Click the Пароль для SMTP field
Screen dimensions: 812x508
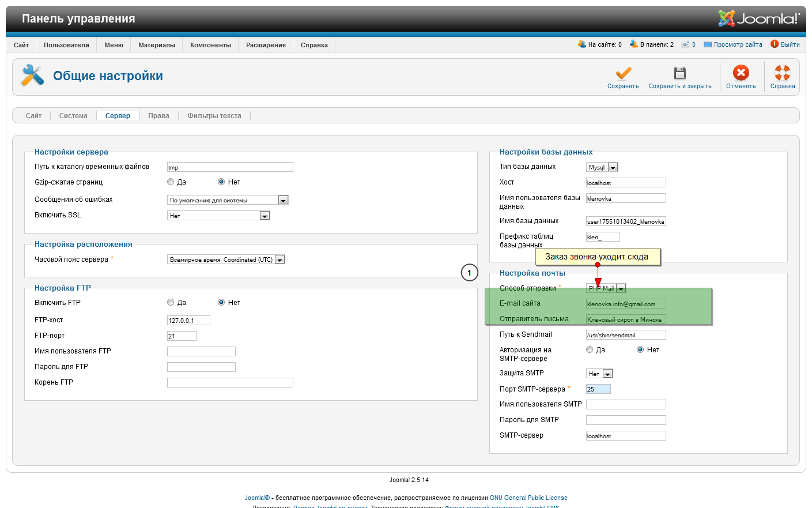coord(626,420)
